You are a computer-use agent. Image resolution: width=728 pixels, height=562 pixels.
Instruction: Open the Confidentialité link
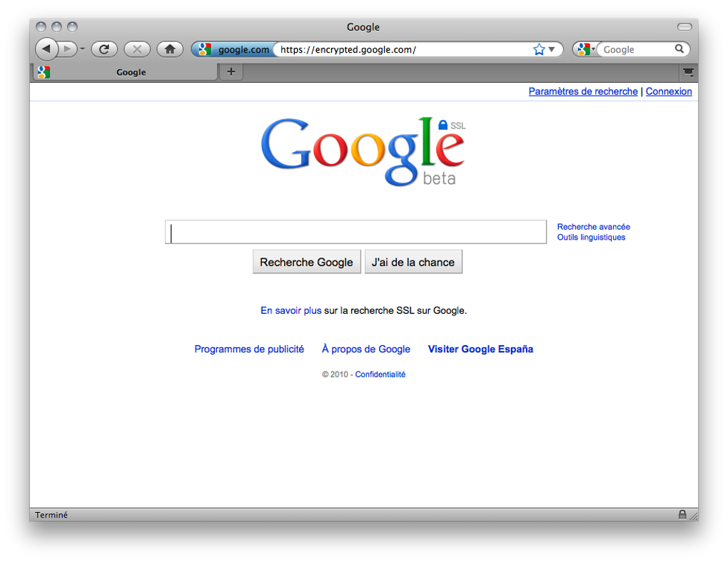coord(380,374)
